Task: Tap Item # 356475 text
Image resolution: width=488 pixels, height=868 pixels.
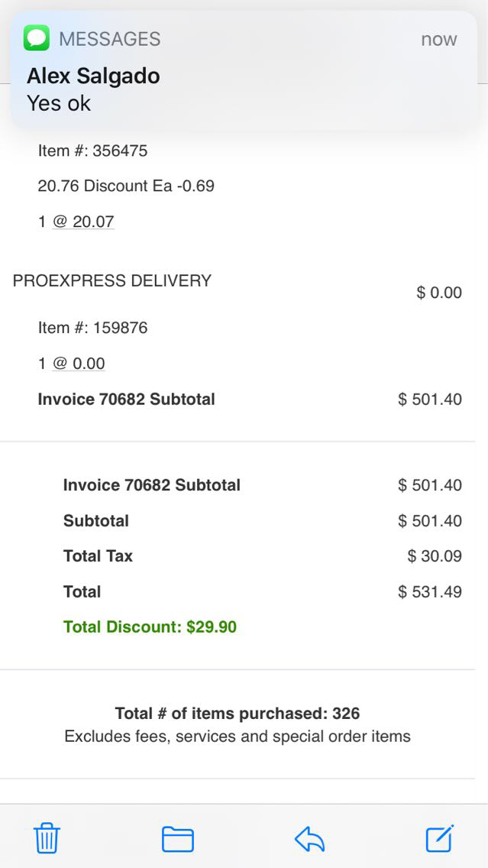Action: [92, 151]
